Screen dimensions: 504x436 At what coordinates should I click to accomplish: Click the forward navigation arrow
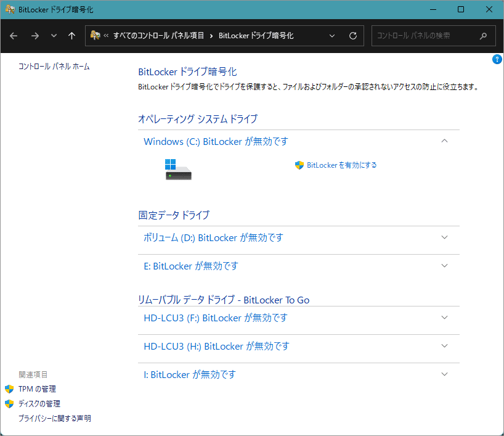[x=35, y=36]
